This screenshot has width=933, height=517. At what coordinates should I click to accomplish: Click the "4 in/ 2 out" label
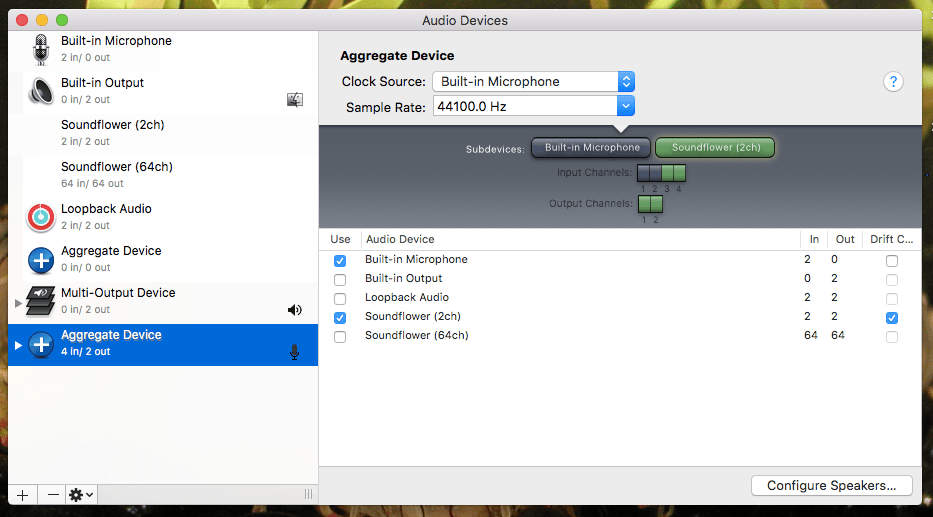tap(85, 352)
